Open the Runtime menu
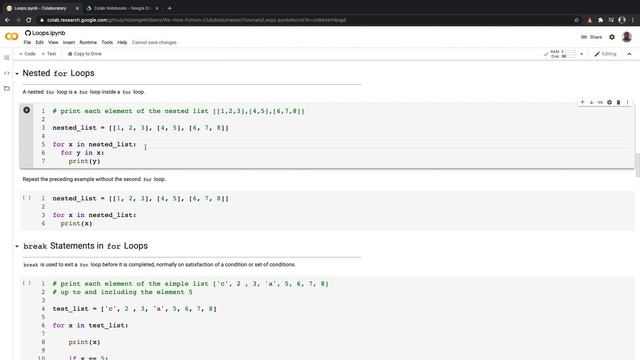Viewport: 640px width, 360px height. coord(88,42)
